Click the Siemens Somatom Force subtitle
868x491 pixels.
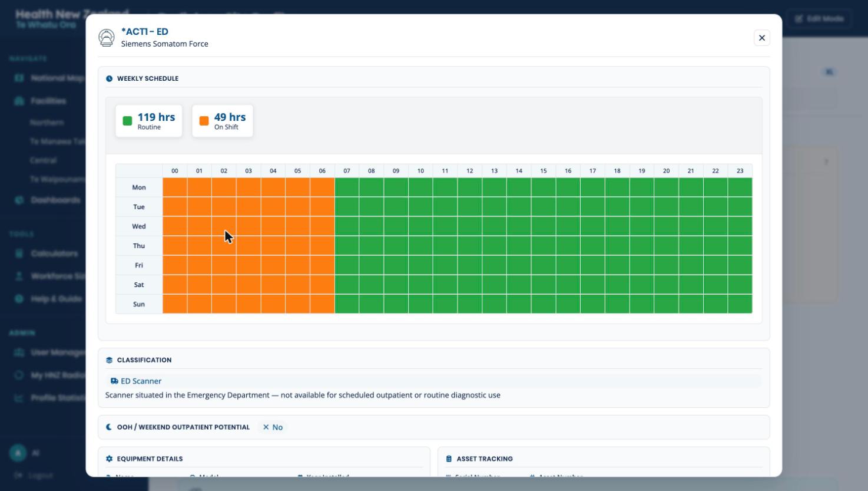tap(164, 44)
